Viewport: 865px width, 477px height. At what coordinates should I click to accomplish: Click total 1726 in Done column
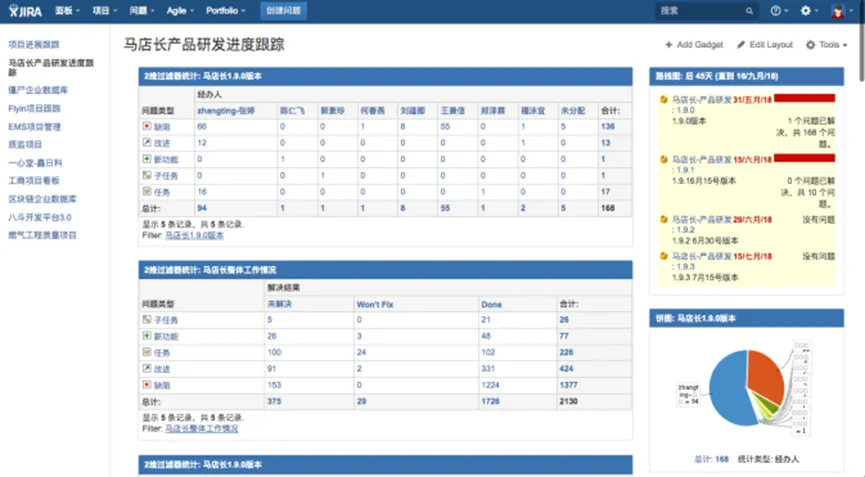click(490, 401)
